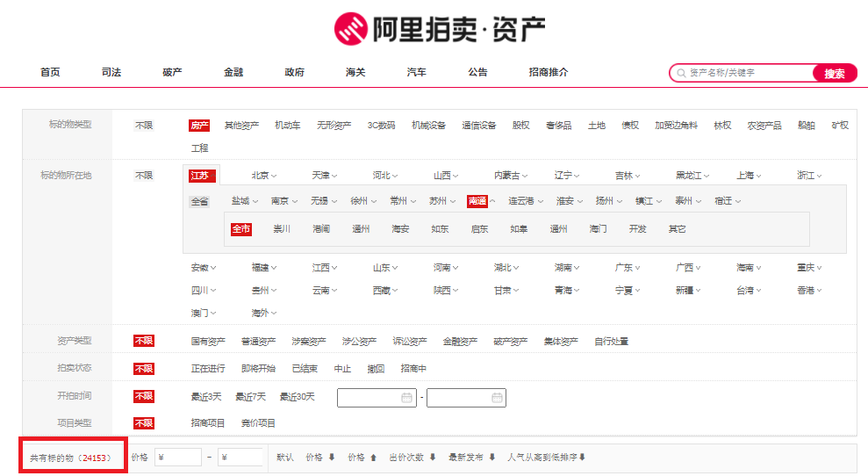Open the 司法 nav tab
Screen dimensions: 868x476
111,72
